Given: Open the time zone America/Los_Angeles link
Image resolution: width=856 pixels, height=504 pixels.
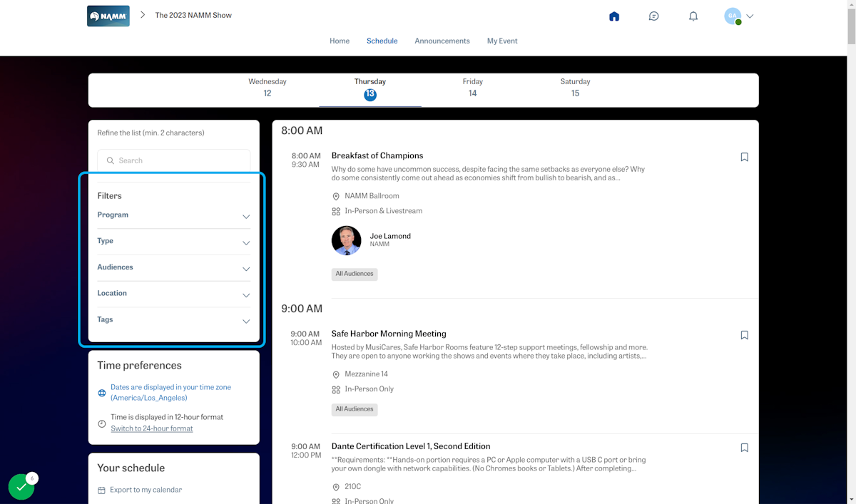Looking at the screenshot, I should (x=170, y=392).
